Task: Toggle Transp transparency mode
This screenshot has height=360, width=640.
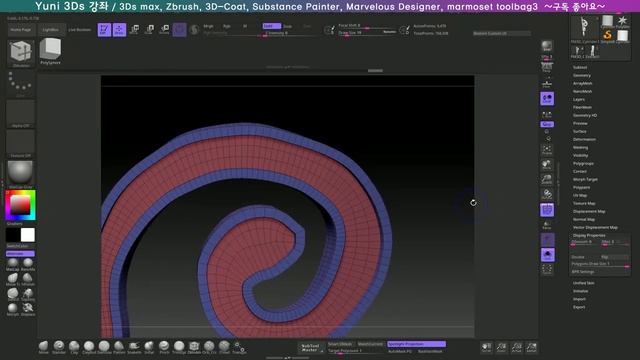Action: [x=547, y=225]
